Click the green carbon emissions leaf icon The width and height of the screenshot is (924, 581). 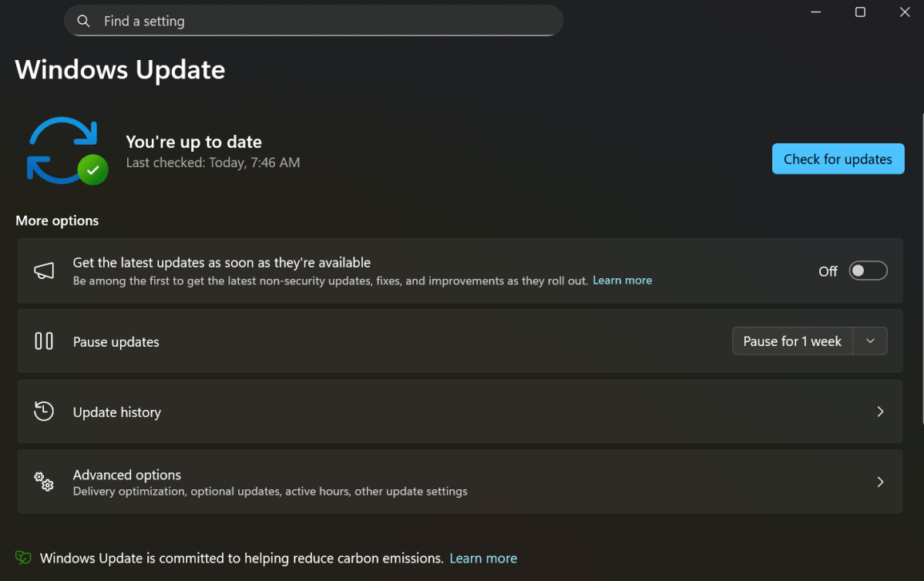[x=22, y=557]
